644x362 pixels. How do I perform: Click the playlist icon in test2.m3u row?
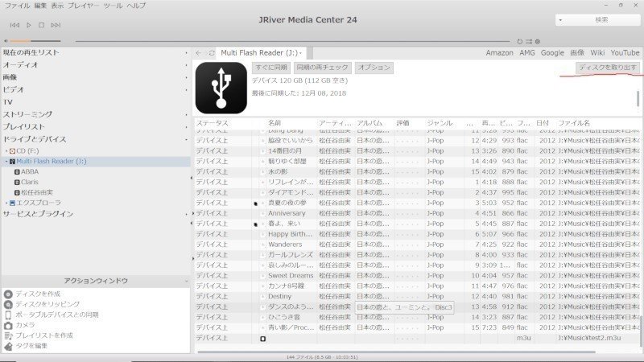(x=263, y=339)
